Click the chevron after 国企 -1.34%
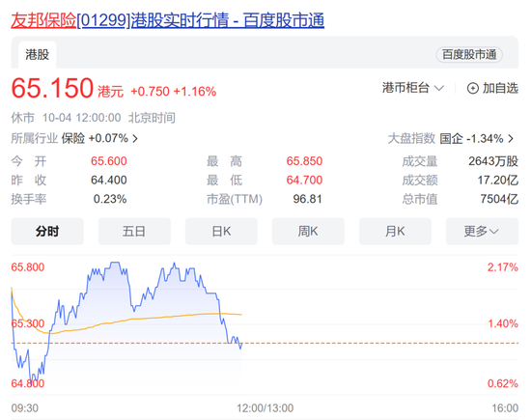 (511, 138)
